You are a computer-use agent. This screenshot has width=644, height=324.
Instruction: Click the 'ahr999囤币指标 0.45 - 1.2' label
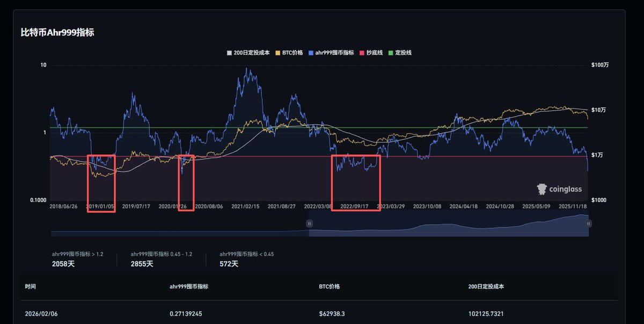[162, 254]
